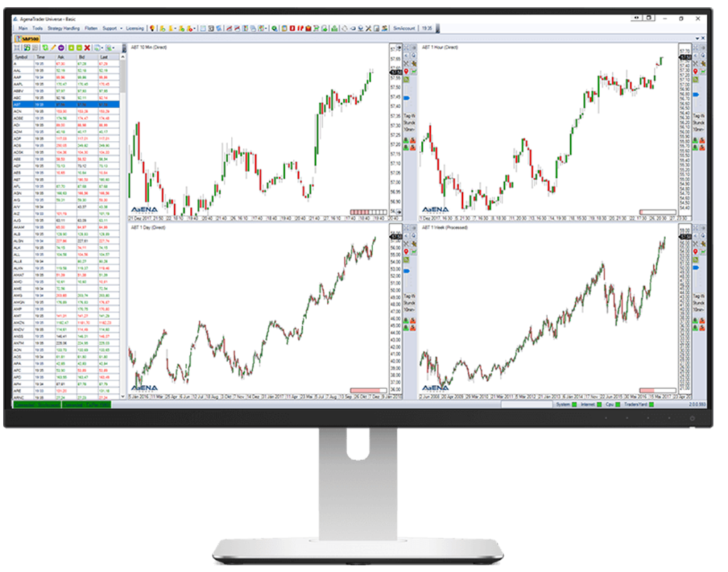
Task: Click the red X delete icon in watchlist toolbar
Action: 87,48
